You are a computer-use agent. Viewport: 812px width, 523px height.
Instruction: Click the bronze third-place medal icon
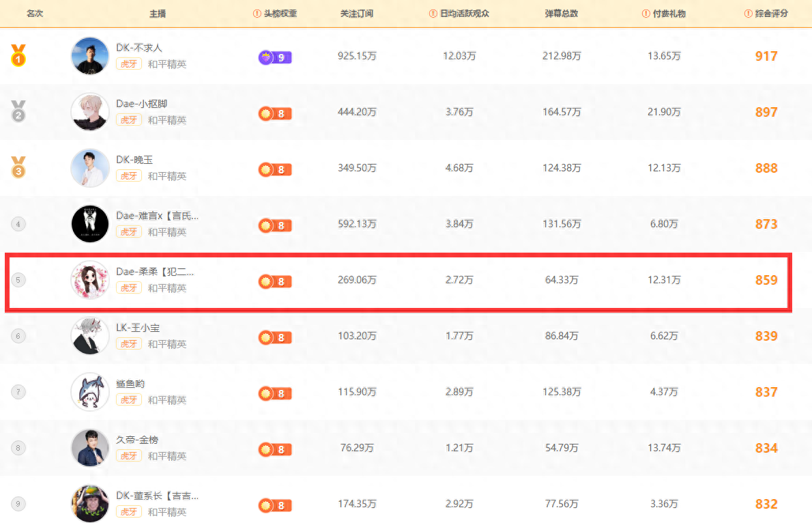pos(18,167)
